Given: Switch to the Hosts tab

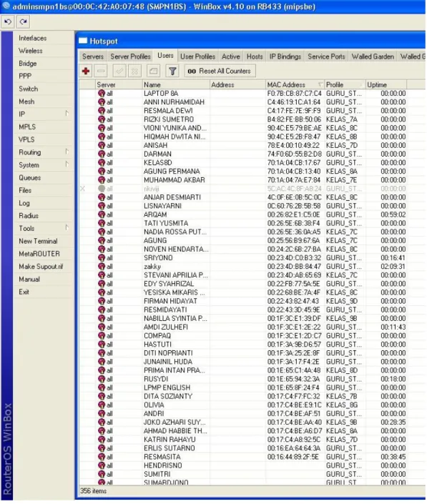Looking at the screenshot, I should 255,56.
